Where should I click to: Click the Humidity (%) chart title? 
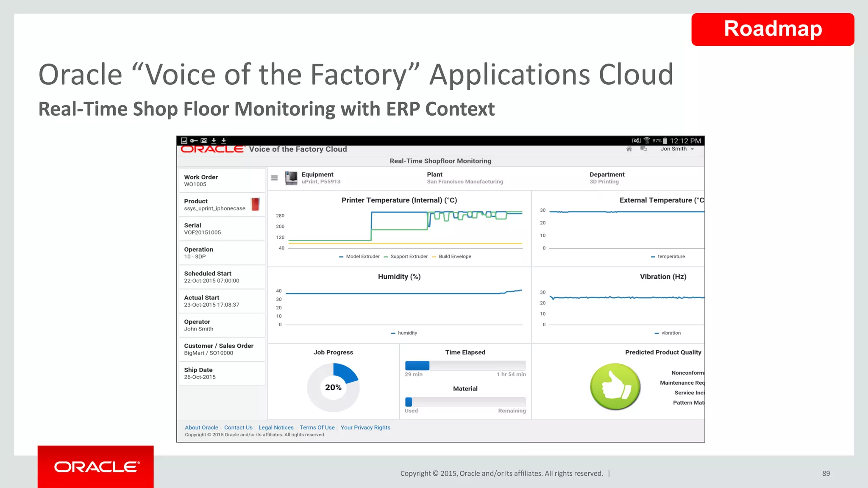tap(399, 277)
